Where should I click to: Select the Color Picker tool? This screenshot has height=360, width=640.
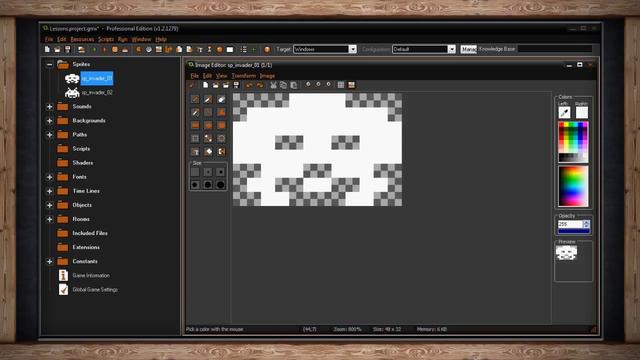(195, 112)
